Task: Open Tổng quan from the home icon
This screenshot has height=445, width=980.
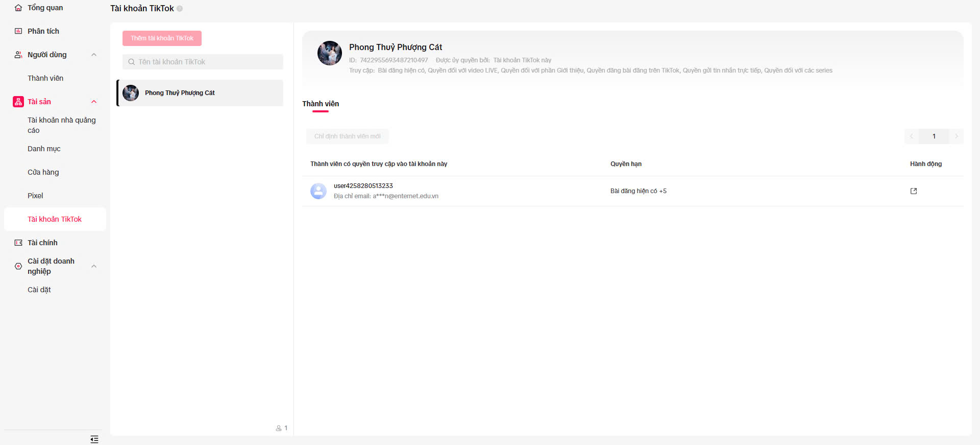Action: pos(18,8)
